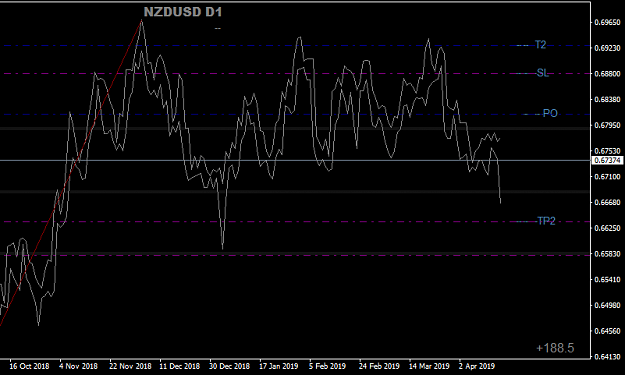Click price axis value 0.65830
The width and height of the screenshot is (625, 375).
coord(607,254)
